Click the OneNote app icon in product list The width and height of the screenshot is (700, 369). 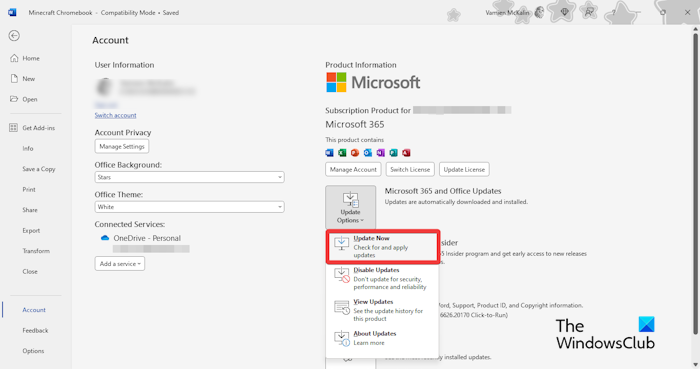(x=380, y=153)
